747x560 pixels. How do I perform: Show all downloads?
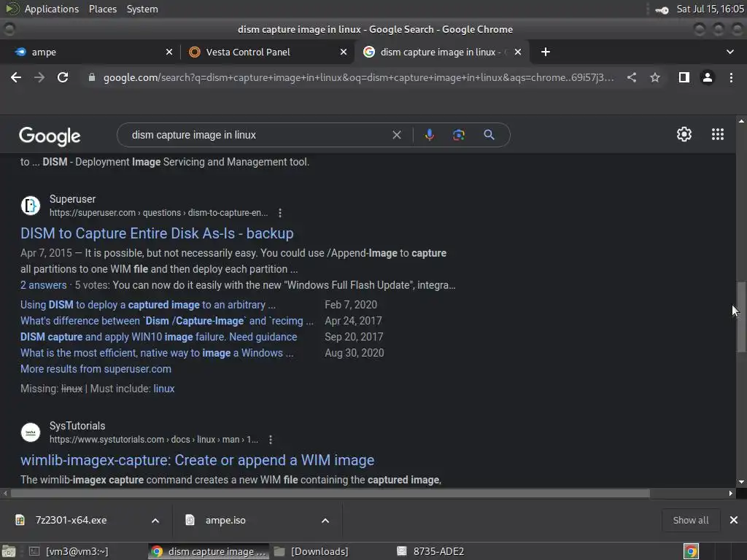[690, 521]
